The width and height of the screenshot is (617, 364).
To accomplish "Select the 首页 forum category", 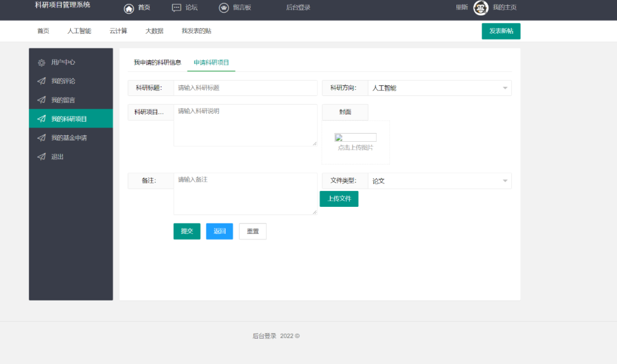I will pos(43,31).
